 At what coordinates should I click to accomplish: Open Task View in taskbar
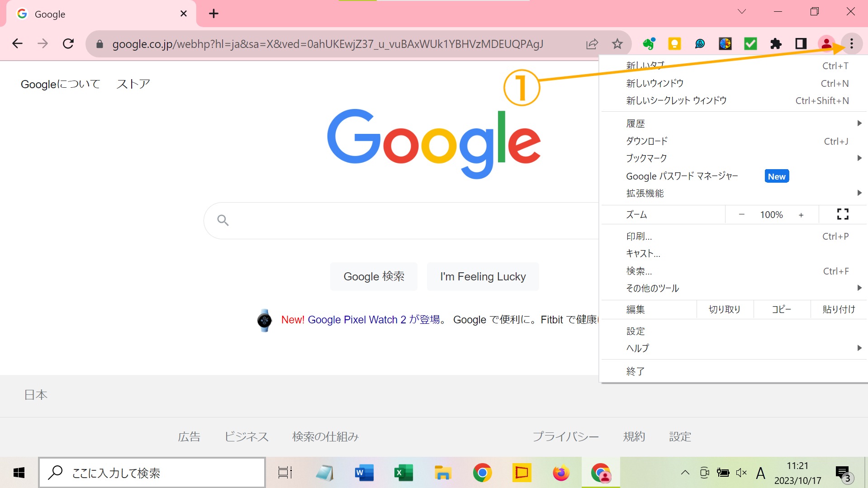(285, 473)
